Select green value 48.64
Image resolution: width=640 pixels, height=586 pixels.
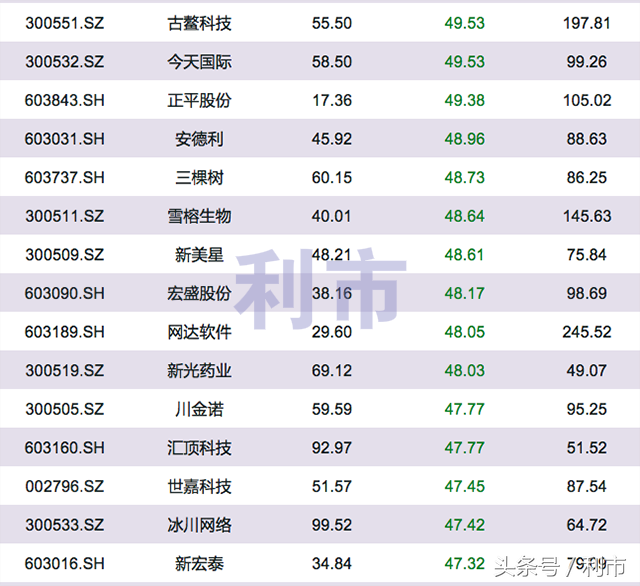[x=464, y=216]
